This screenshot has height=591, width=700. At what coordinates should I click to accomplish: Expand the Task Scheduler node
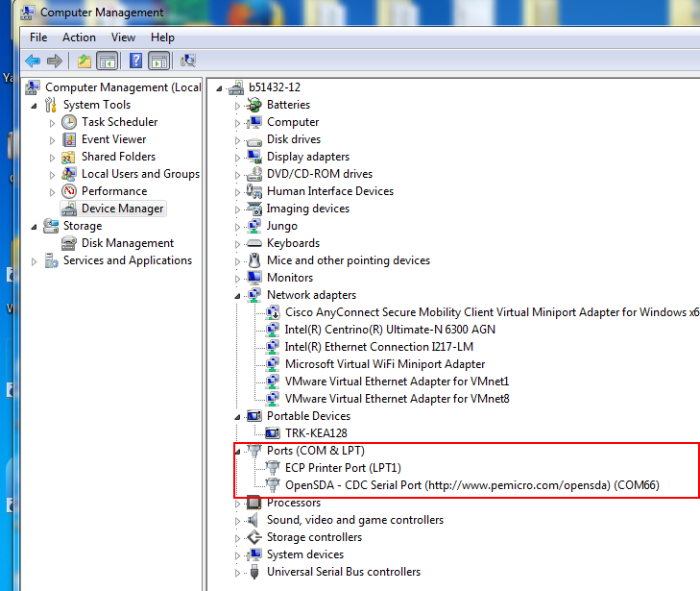(x=52, y=123)
